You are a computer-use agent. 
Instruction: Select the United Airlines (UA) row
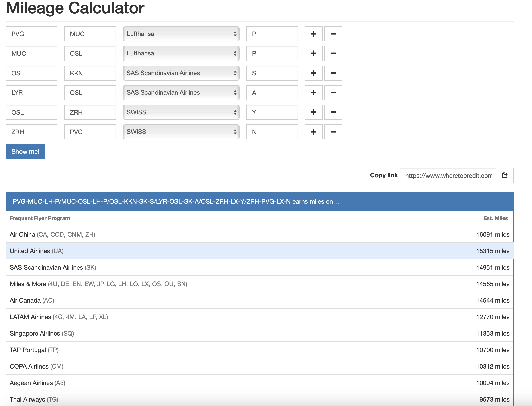pyautogui.click(x=260, y=251)
